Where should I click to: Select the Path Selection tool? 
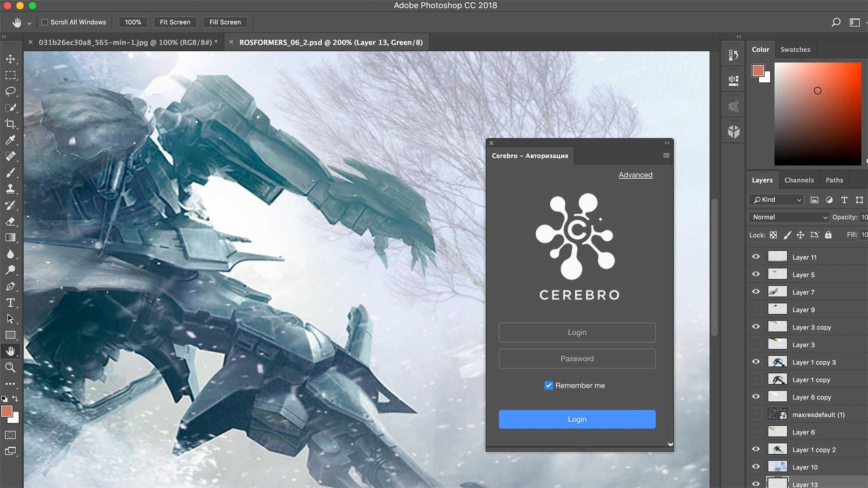pos(10,319)
